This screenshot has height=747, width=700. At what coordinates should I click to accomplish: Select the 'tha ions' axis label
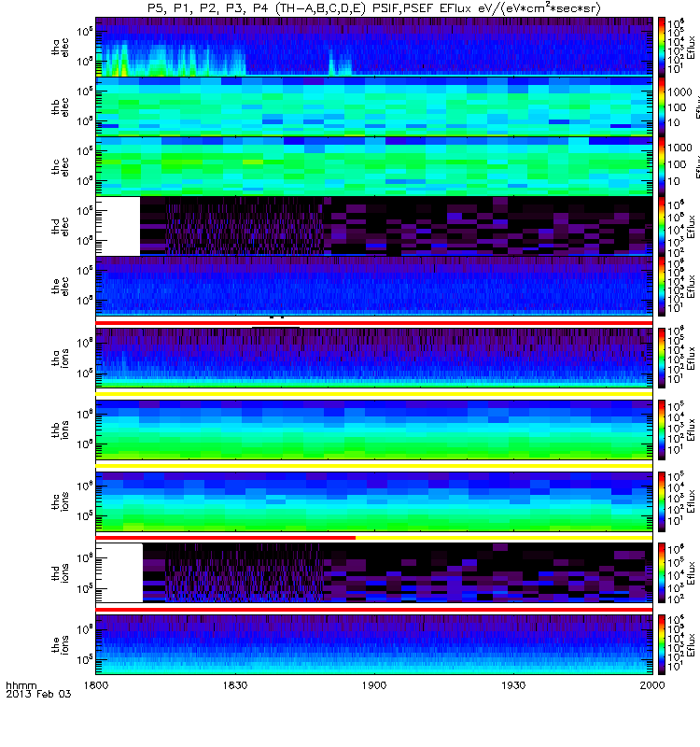coord(61,358)
